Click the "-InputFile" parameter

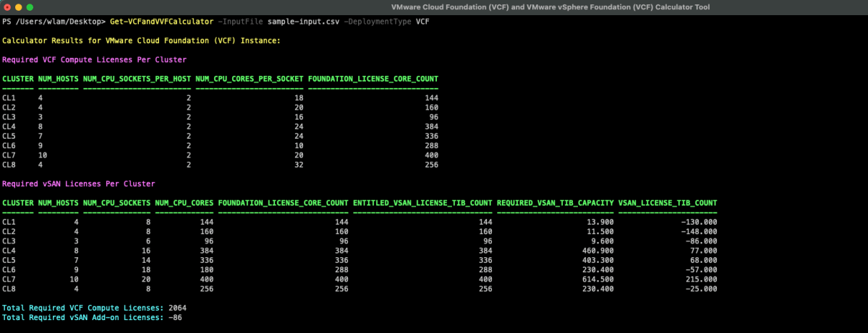pyautogui.click(x=239, y=21)
